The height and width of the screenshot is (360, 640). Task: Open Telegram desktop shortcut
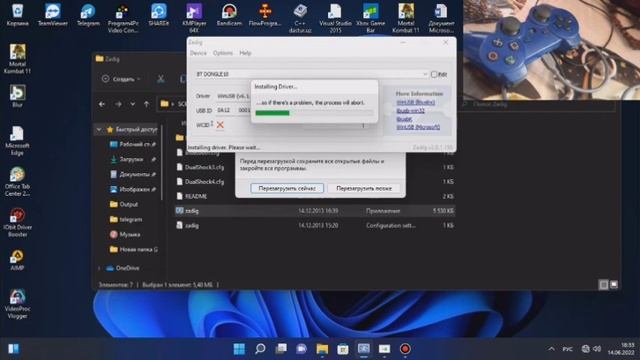(88, 15)
